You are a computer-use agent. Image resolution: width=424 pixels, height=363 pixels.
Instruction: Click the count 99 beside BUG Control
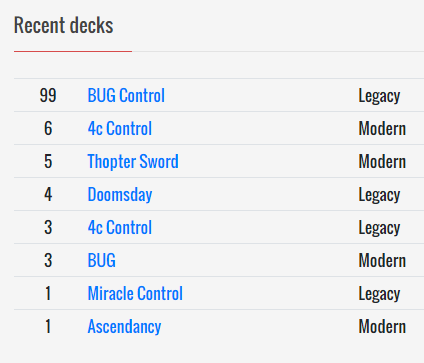(48, 95)
